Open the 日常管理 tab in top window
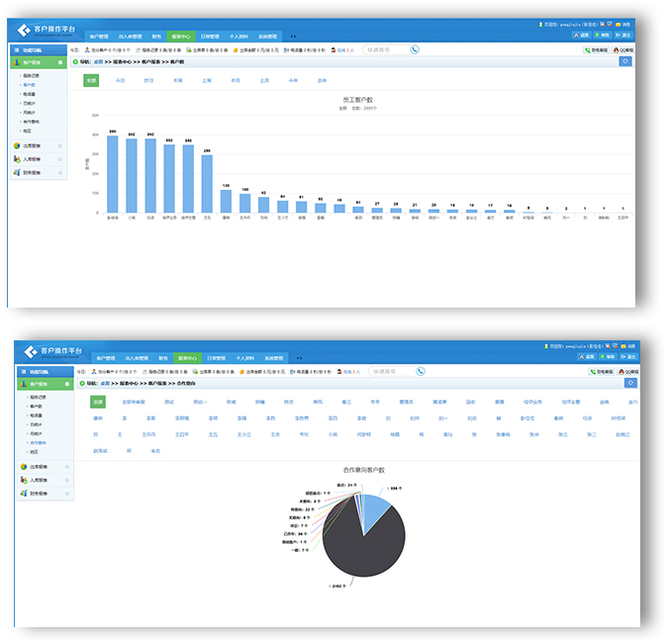 [211, 36]
